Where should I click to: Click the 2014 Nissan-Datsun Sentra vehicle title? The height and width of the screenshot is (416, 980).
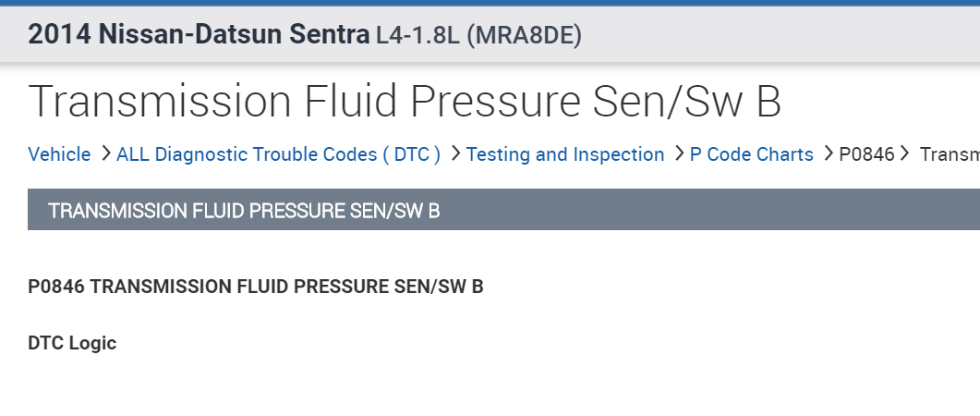point(199,35)
